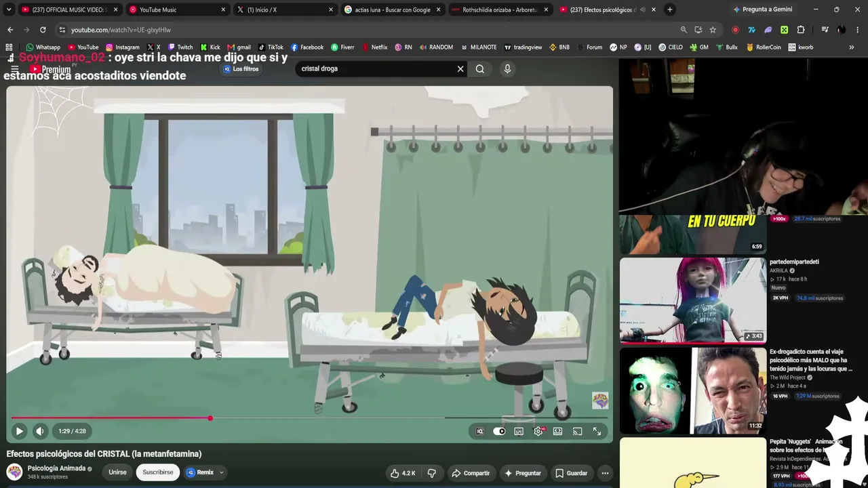Open the zoom magnifier in address bar
Image resolution: width=868 pixels, height=488 pixels.
coord(684,30)
